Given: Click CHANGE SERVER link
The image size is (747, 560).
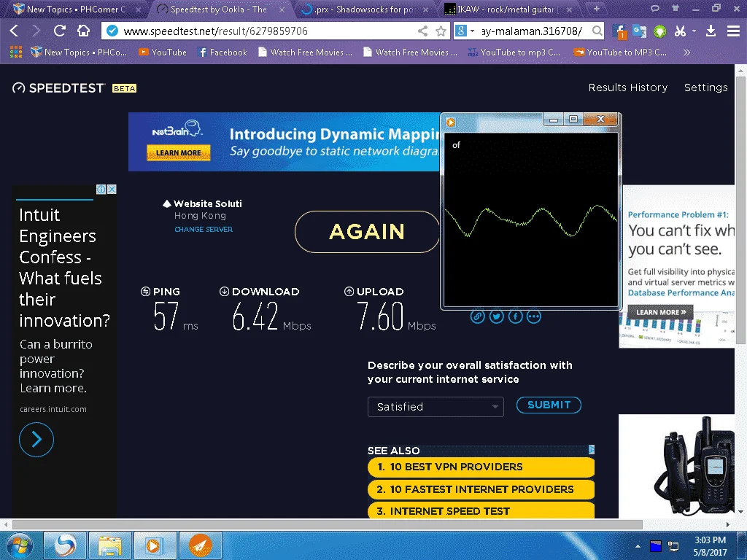Looking at the screenshot, I should (204, 229).
